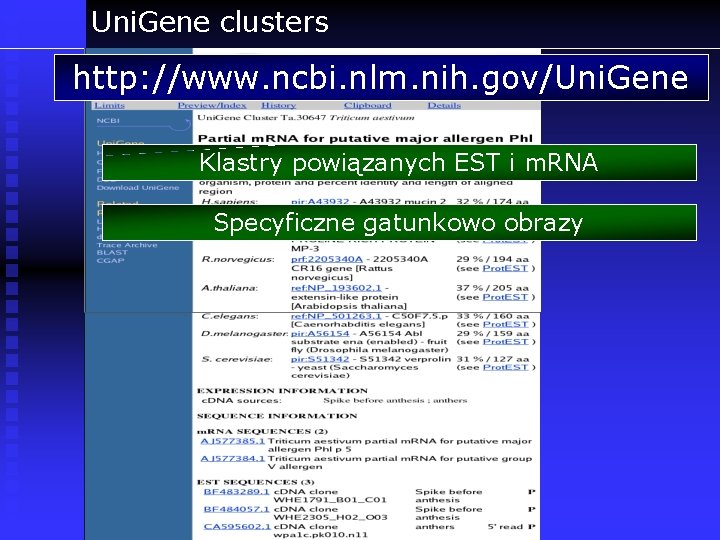Viewport: 720px width, 540px height.
Task: Open mRNA sequence AJ577384.1
Action: coord(232,458)
